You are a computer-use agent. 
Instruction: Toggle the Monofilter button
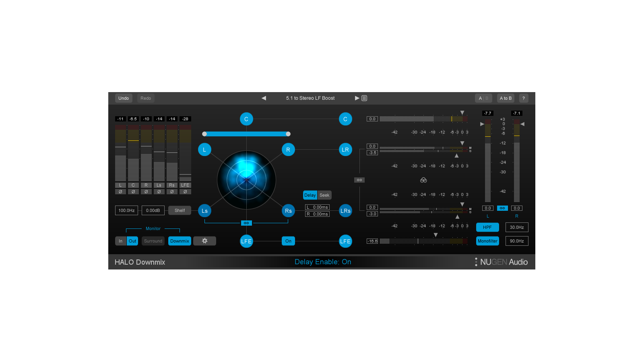487,241
